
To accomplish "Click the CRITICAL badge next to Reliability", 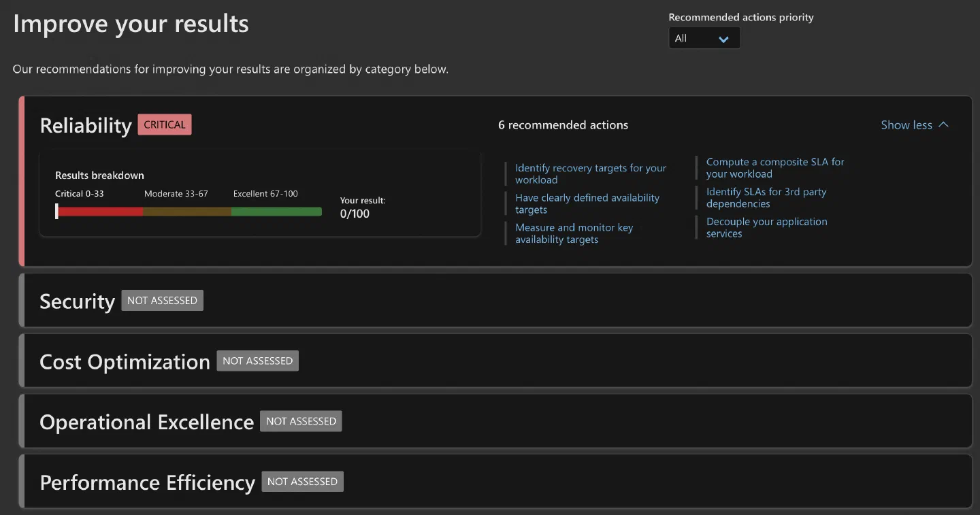I will click(x=165, y=125).
